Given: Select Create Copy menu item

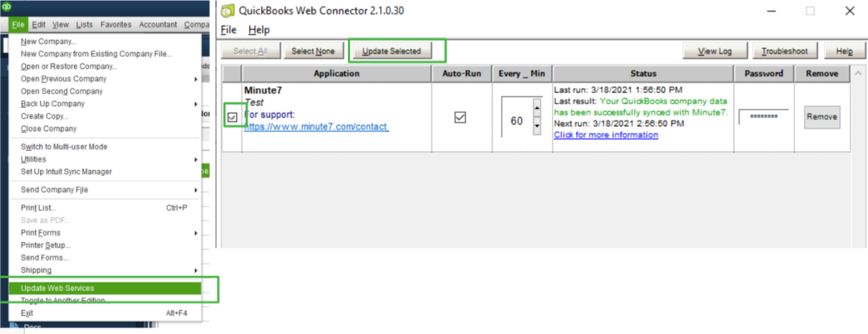Looking at the screenshot, I should [x=106, y=116].
